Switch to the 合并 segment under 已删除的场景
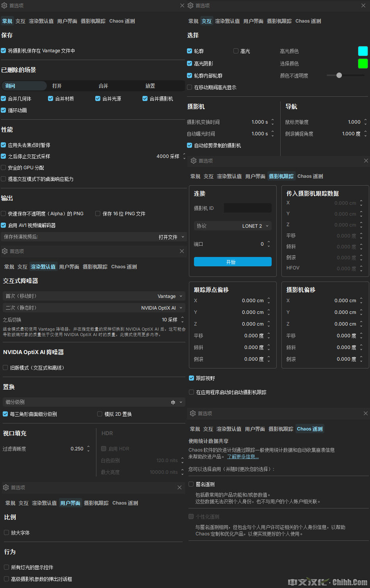This screenshot has width=370, height=588. pyautogui.click(x=103, y=86)
